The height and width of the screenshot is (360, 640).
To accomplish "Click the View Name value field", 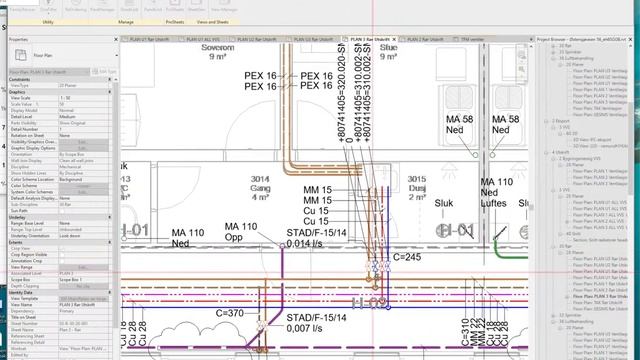I will click(x=84, y=305).
